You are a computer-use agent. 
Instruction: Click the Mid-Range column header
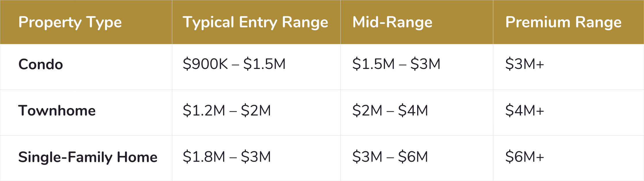coord(392,23)
